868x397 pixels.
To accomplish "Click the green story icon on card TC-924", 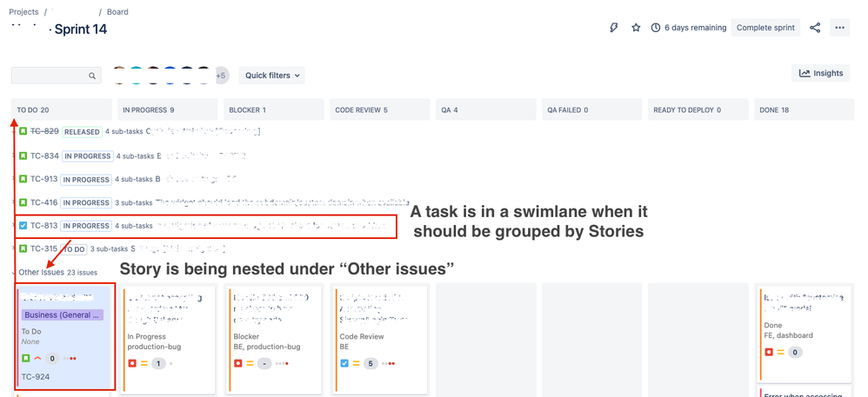I will (25, 358).
